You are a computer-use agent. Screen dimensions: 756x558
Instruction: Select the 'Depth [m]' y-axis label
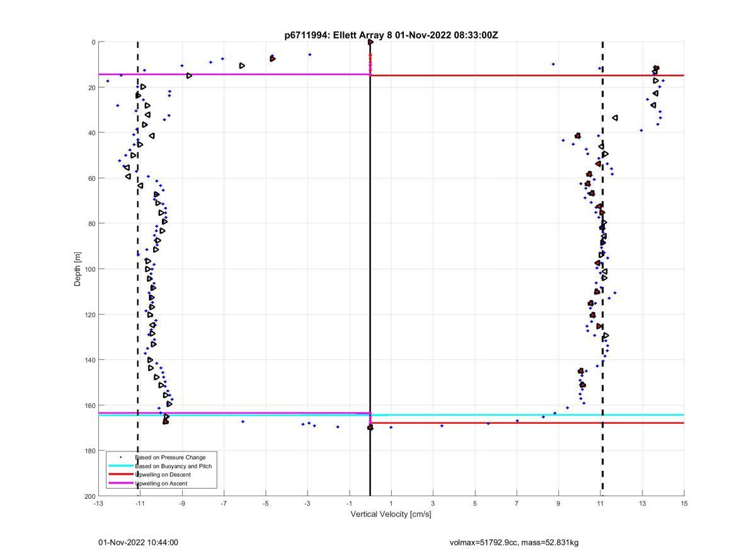click(x=78, y=269)
